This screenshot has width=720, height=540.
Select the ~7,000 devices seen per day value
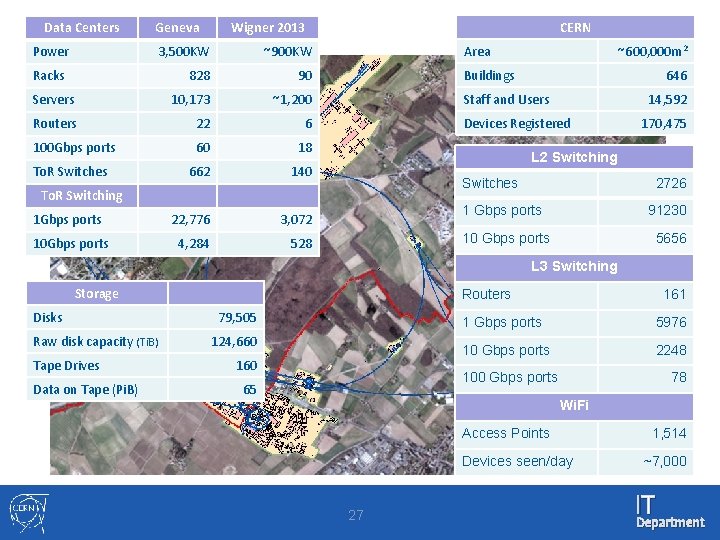click(x=665, y=461)
